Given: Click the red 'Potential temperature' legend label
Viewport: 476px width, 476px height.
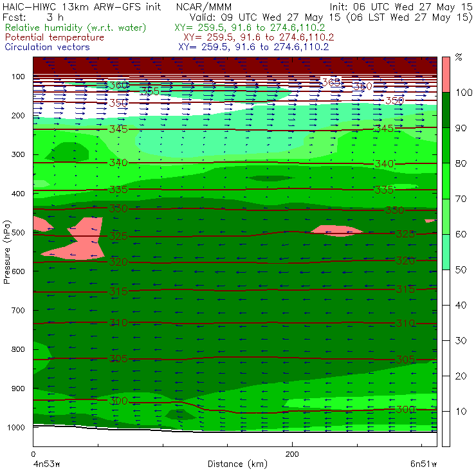Looking at the screenshot, I should tap(55, 37).
